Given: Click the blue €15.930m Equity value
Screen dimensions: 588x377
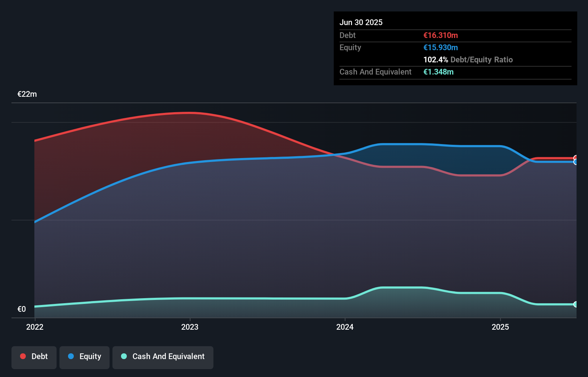Looking at the screenshot, I should click(440, 47).
